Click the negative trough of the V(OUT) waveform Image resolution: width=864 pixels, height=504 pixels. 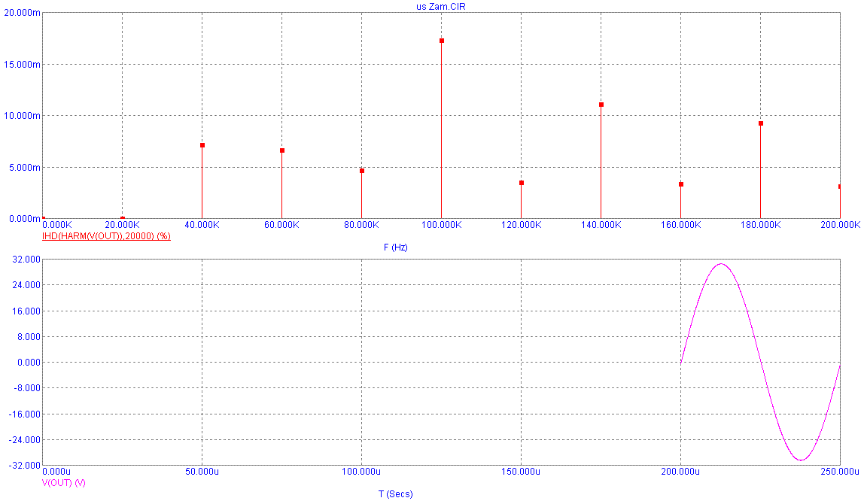point(801,460)
